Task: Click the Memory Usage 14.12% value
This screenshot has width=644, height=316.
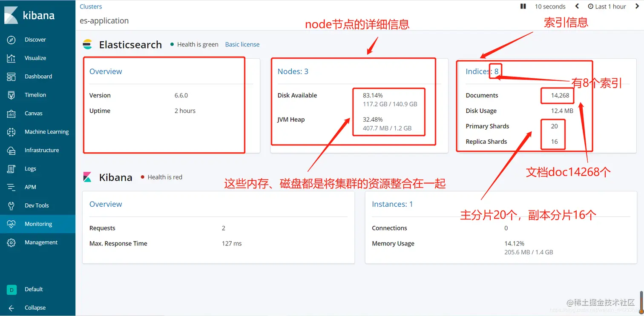Action: [x=514, y=243]
